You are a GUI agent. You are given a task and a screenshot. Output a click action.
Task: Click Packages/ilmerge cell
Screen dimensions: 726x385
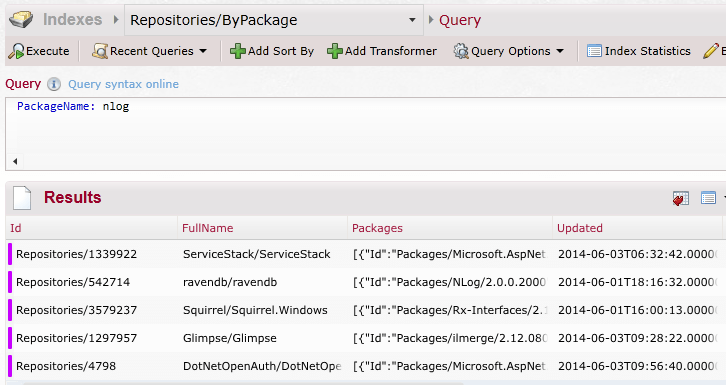(x=450, y=338)
